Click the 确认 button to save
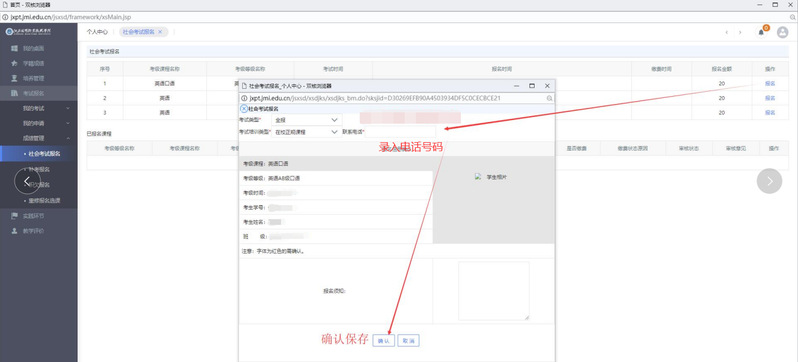 click(x=383, y=341)
